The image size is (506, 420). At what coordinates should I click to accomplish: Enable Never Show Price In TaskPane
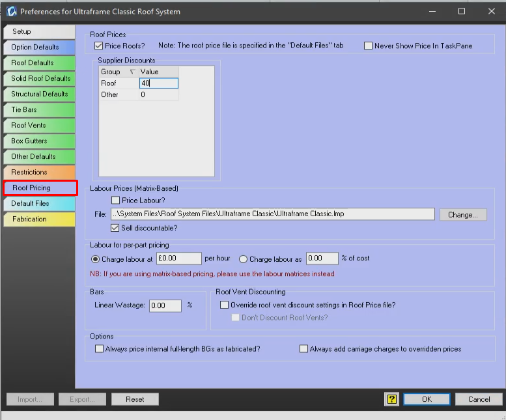click(368, 46)
